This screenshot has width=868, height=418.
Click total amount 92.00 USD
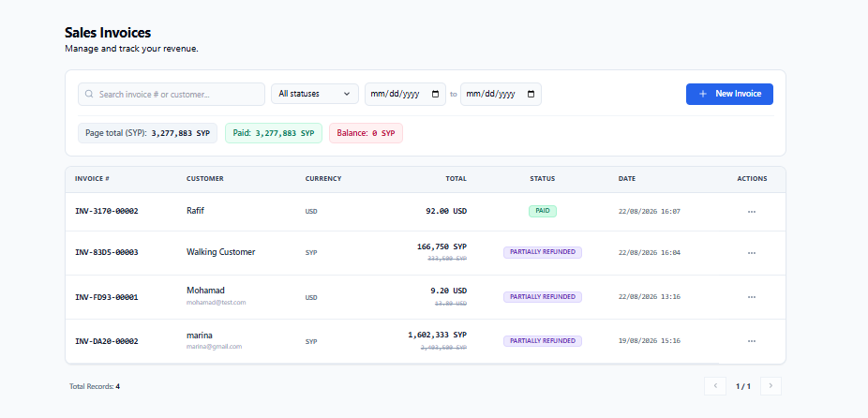(446, 211)
